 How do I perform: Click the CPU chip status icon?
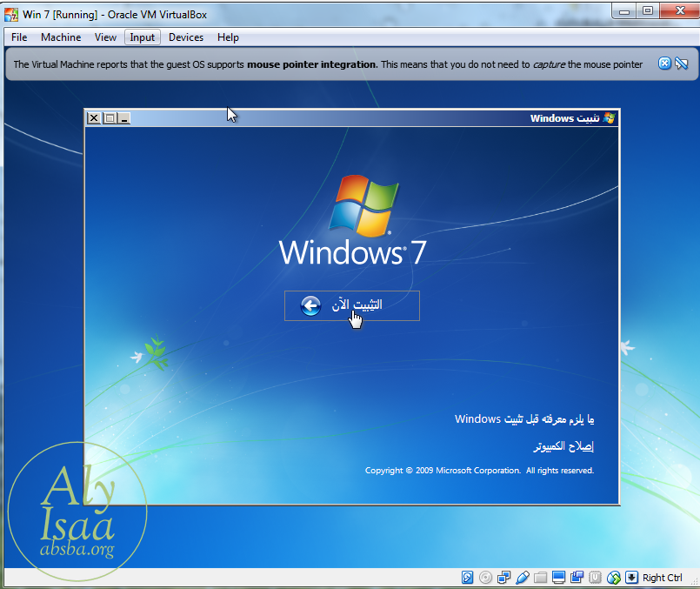[x=596, y=578]
